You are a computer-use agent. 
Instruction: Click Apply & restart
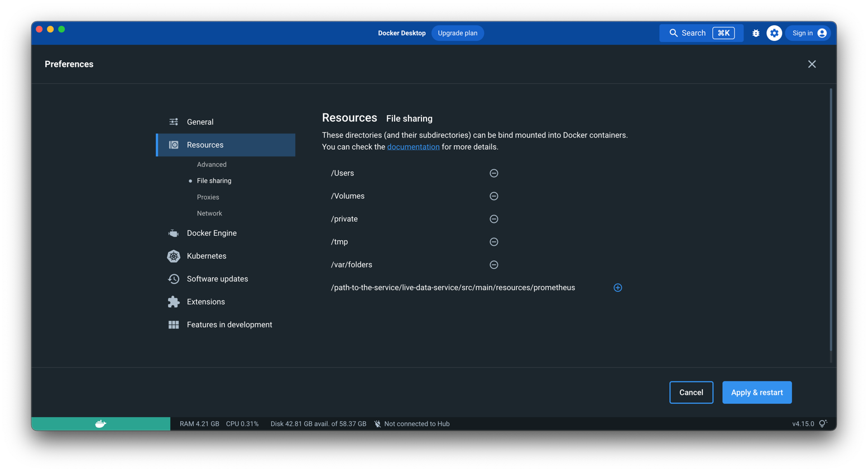tap(757, 392)
